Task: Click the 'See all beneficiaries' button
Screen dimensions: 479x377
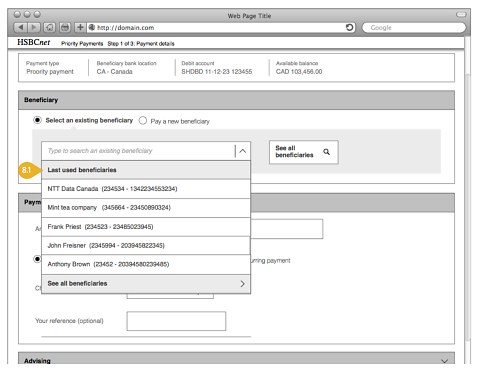Action: (x=304, y=152)
